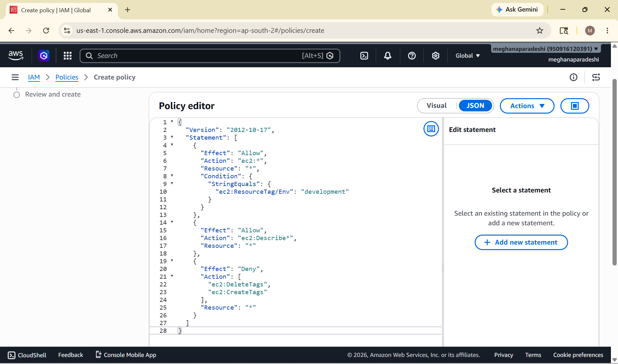Toggle the side navigation hamburger menu
The height and width of the screenshot is (364, 618).
click(x=15, y=77)
